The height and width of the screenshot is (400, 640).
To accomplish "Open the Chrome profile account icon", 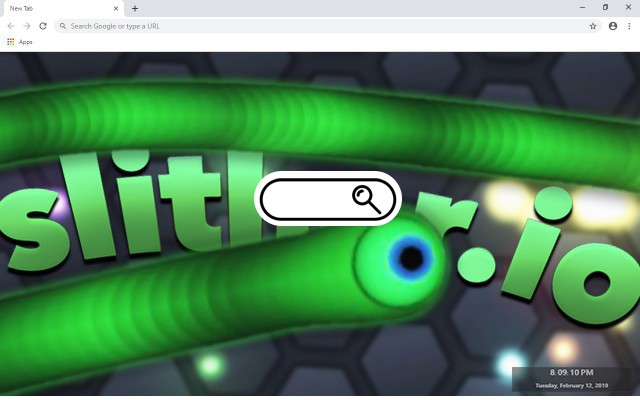I will pyautogui.click(x=613, y=26).
